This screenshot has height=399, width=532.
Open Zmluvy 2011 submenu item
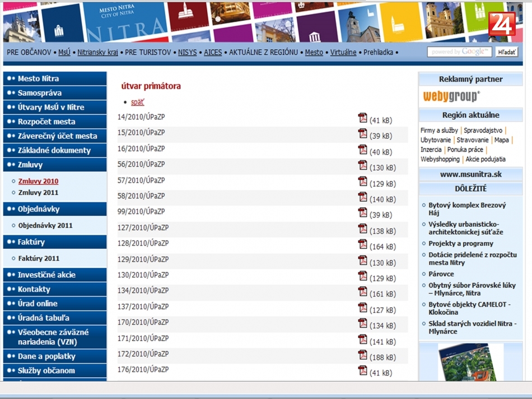point(38,193)
